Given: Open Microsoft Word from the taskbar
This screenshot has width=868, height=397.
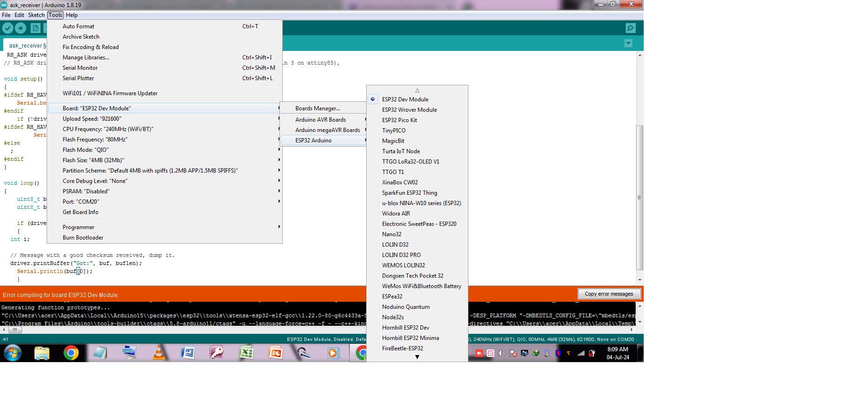Looking at the screenshot, I should point(188,353).
